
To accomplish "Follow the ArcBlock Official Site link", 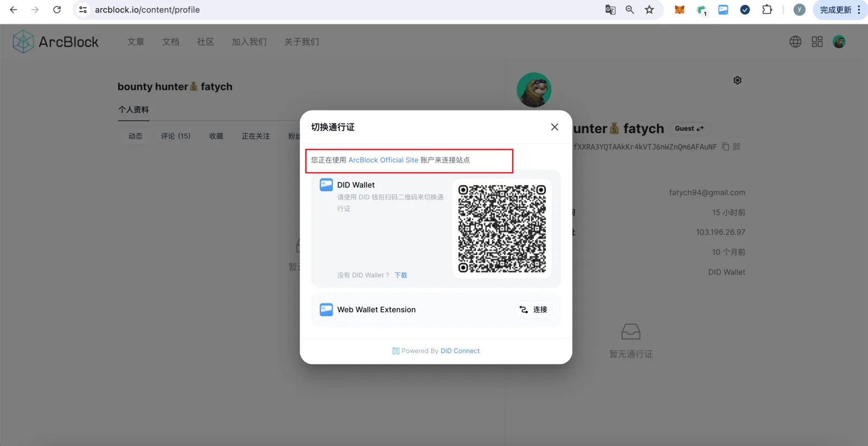I will point(383,160).
